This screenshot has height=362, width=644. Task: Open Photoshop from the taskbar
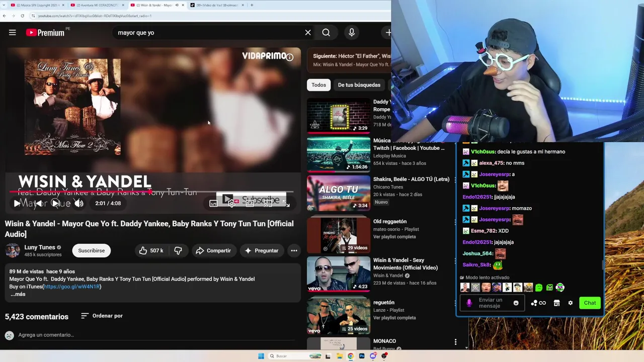[362, 356]
